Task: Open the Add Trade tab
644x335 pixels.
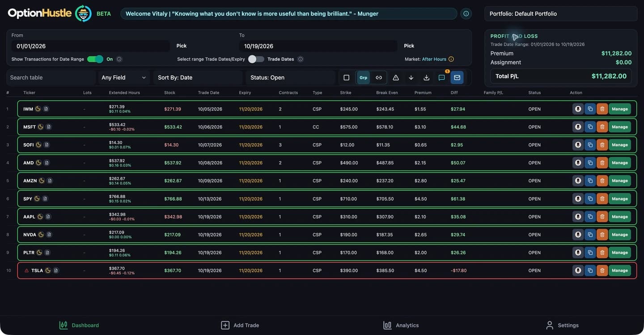Action: [x=240, y=325]
